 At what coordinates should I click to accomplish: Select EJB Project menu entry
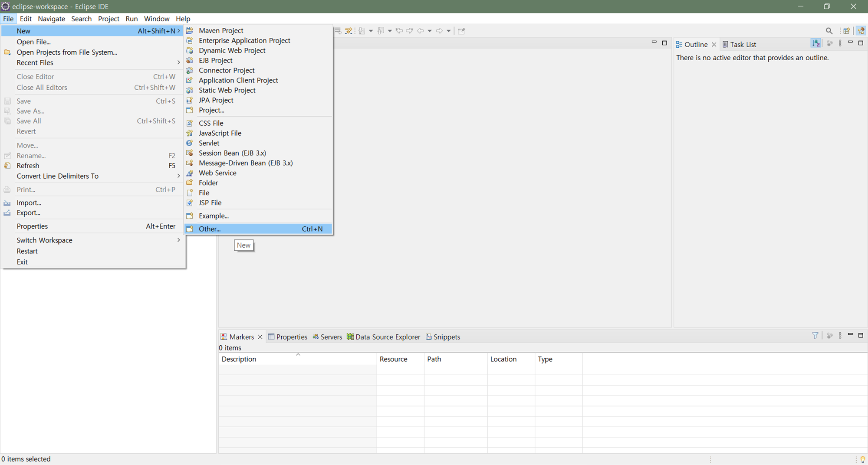click(x=258, y=60)
